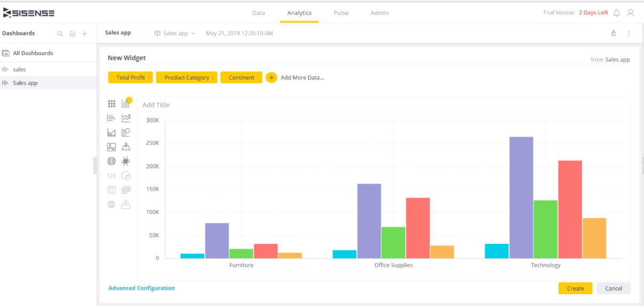The image size is (644, 306).
Task: Switch to the Pulse tab
Action: (341, 13)
